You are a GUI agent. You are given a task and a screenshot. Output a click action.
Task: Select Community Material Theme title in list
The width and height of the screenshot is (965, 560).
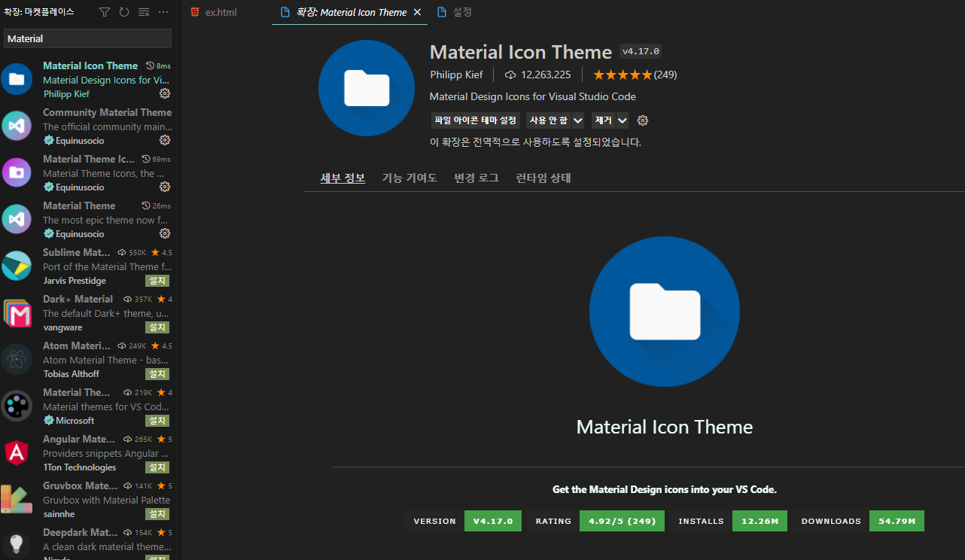pyautogui.click(x=107, y=112)
